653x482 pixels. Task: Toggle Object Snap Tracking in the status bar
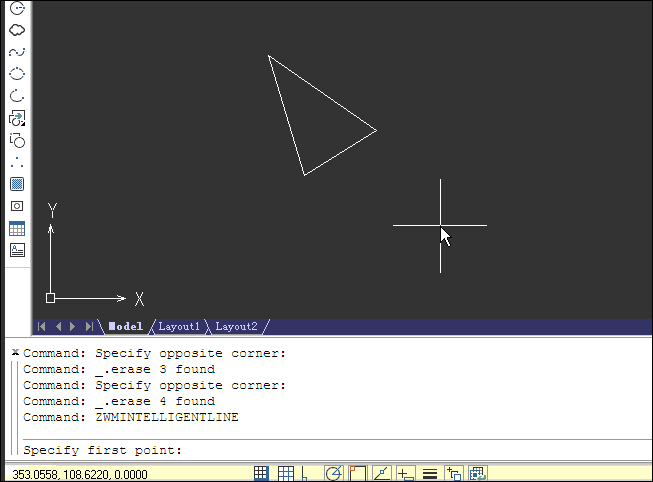click(x=381, y=474)
